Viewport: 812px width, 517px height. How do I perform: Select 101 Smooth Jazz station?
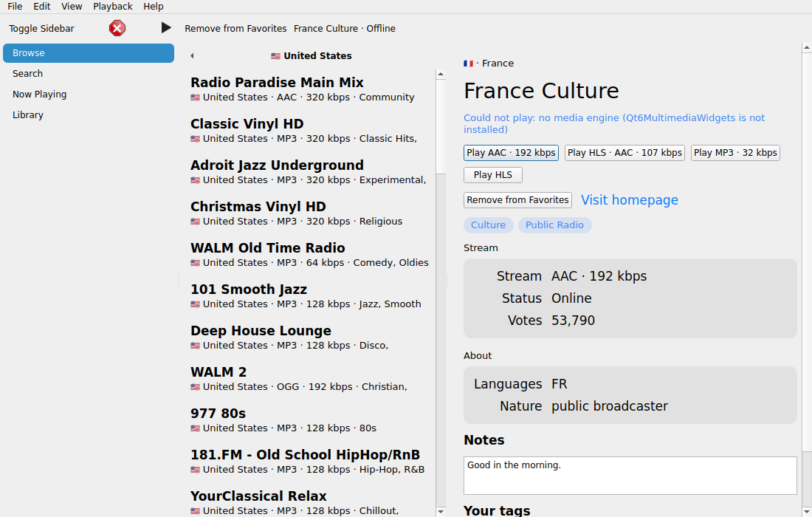(x=310, y=296)
